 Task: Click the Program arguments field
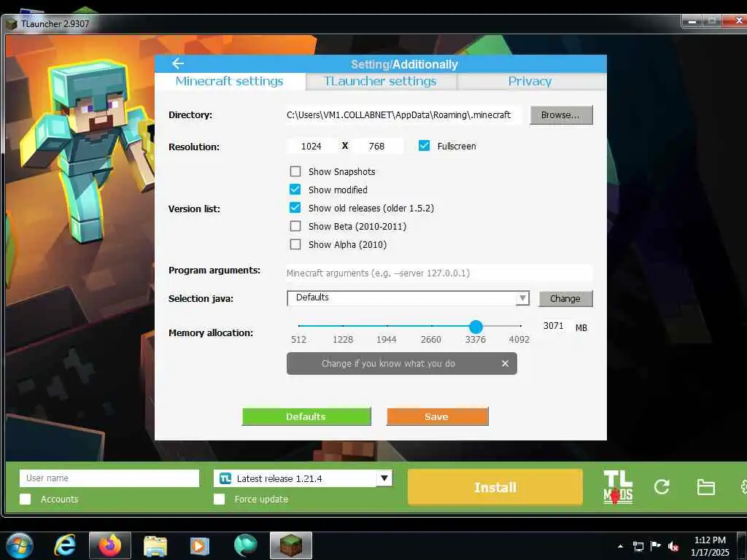tap(439, 273)
